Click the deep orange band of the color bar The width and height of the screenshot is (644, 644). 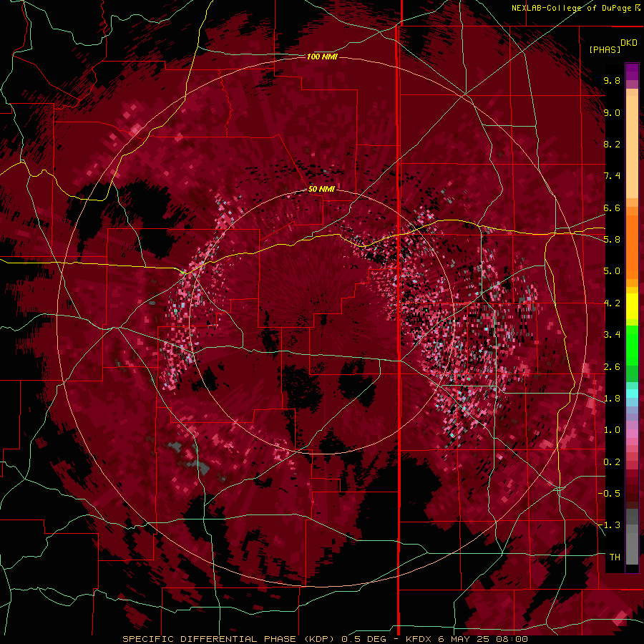tap(632, 247)
